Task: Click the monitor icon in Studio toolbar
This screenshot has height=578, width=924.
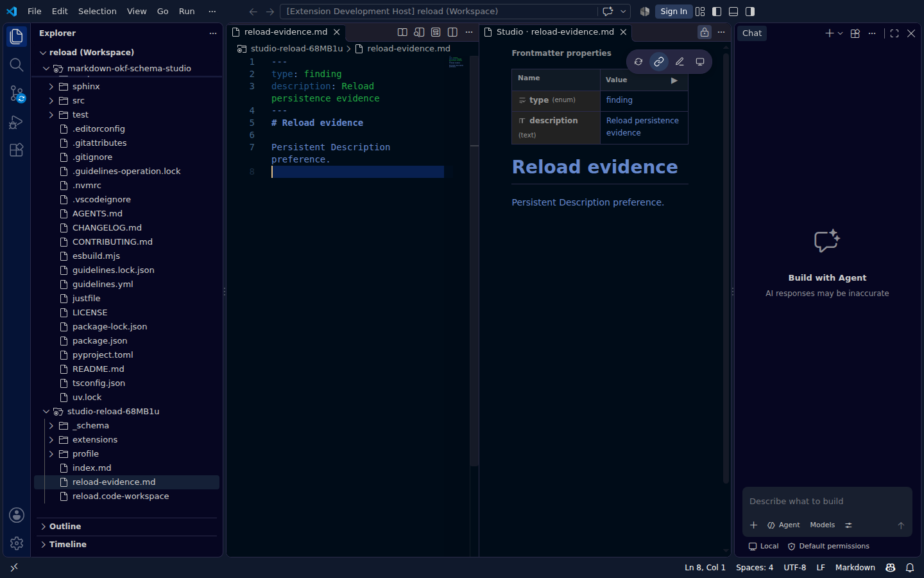Action: coord(700,62)
